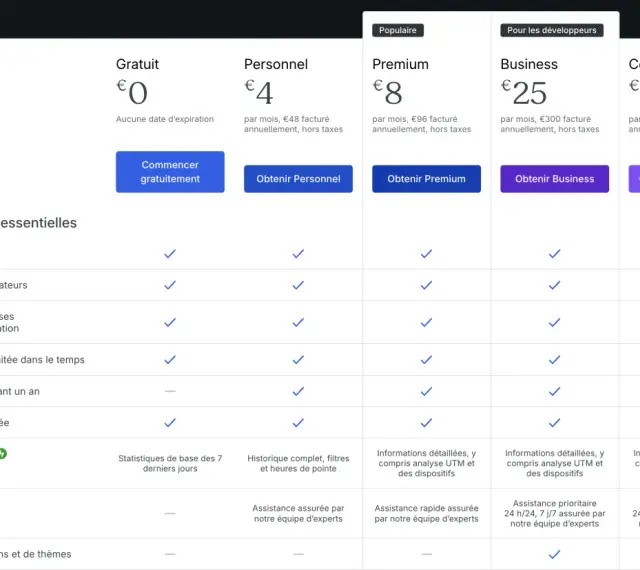
Task: Click the €0 price of Gratuit
Action: tap(132, 92)
